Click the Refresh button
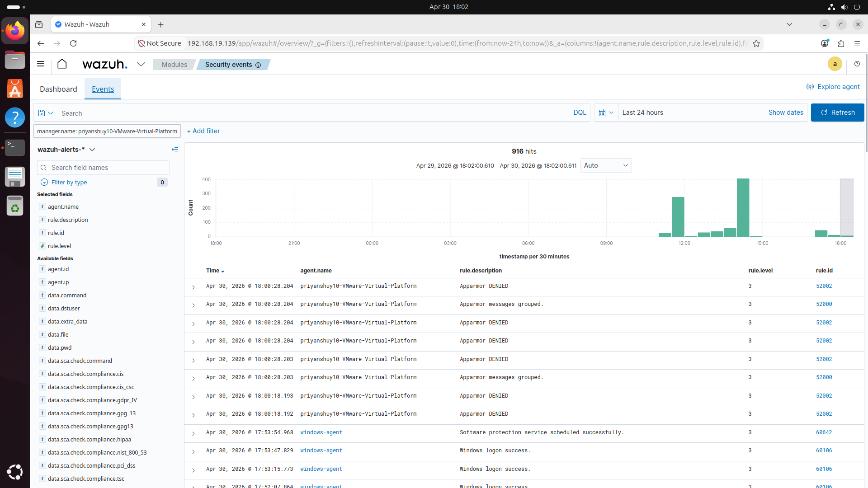 (837, 113)
